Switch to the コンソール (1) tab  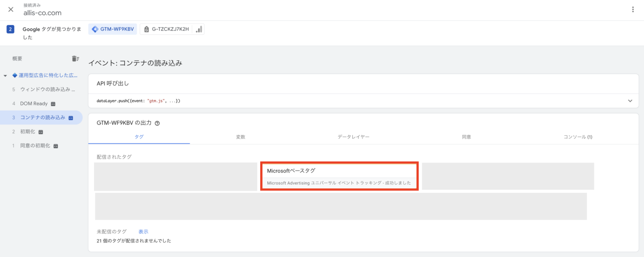click(x=578, y=137)
